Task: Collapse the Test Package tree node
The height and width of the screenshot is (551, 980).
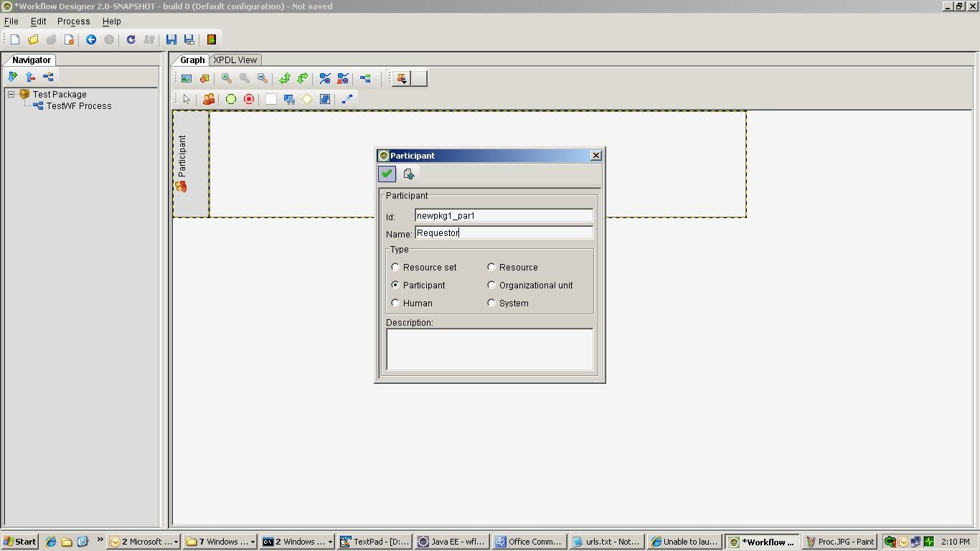Action: point(11,94)
